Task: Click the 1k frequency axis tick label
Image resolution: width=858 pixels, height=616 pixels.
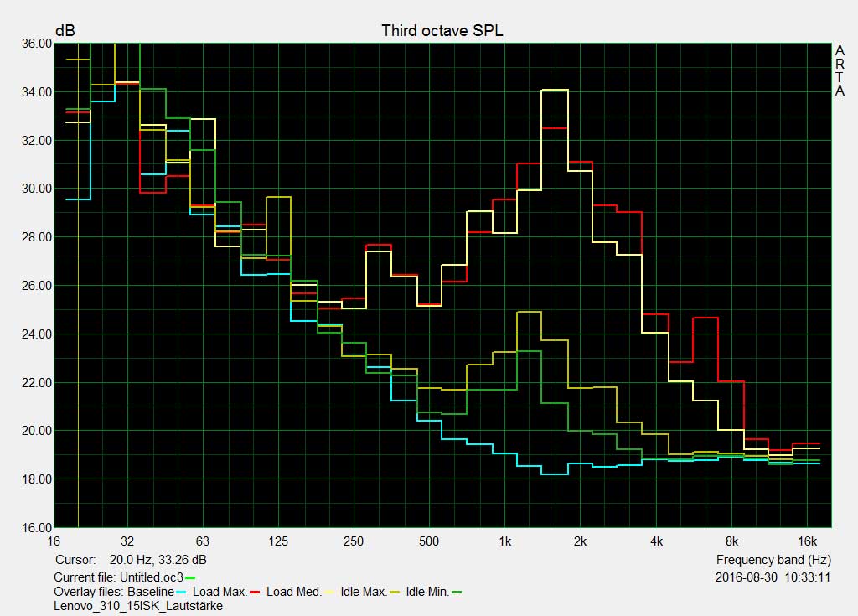Action: (504, 541)
